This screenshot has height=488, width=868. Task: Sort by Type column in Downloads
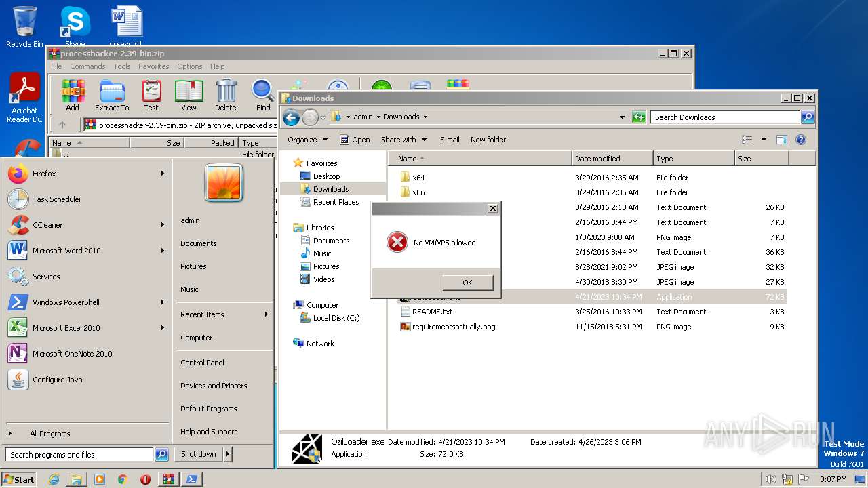[x=694, y=159]
